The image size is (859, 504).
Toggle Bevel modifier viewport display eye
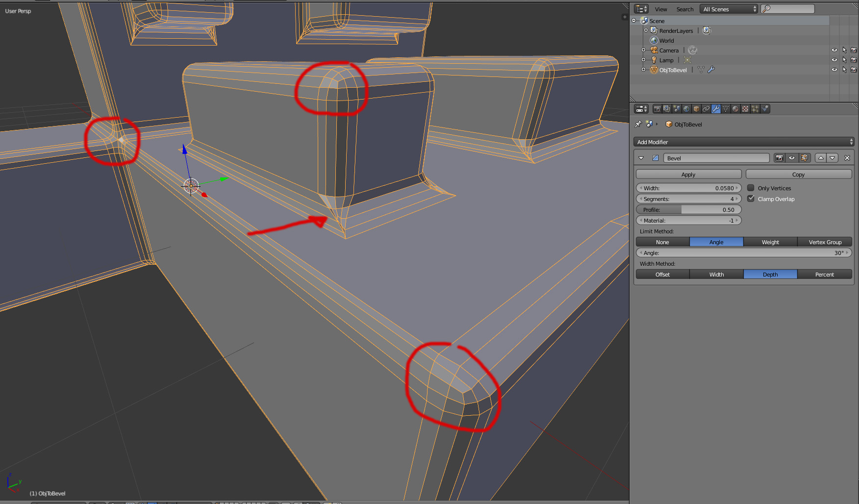point(792,158)
